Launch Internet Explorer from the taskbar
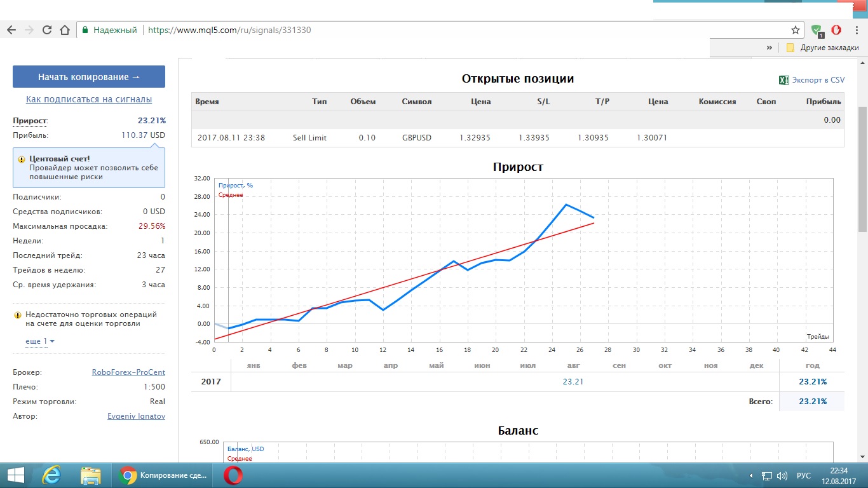868x488 pixels. (x=51, y=475)
